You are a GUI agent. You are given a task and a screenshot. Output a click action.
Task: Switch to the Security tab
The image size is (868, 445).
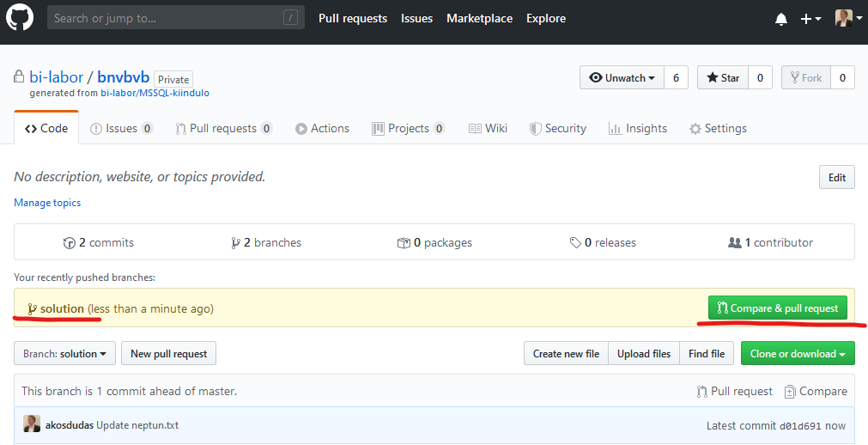tap(557, 128)
